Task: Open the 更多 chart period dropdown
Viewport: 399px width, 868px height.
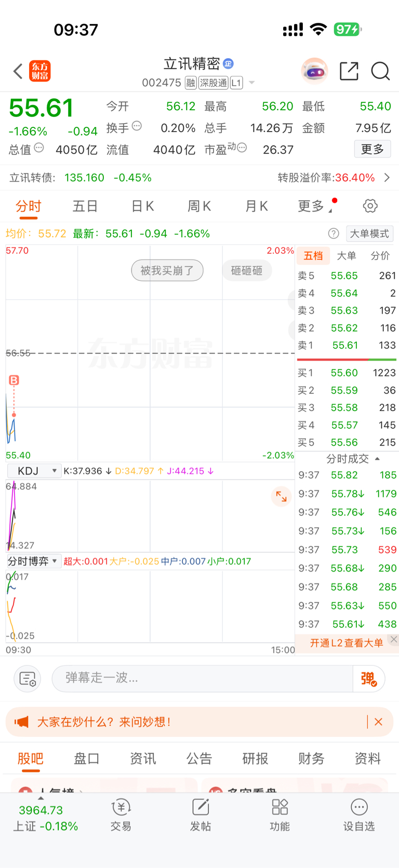Action: [315, 206]
